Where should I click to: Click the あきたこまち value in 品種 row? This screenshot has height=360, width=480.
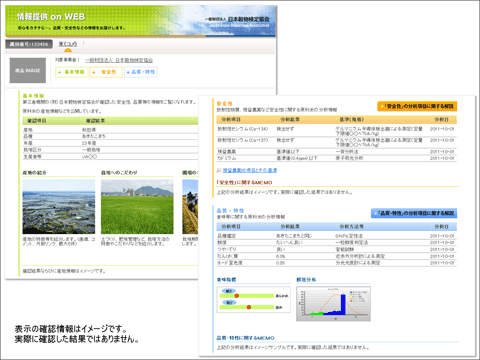pos(94,136)
